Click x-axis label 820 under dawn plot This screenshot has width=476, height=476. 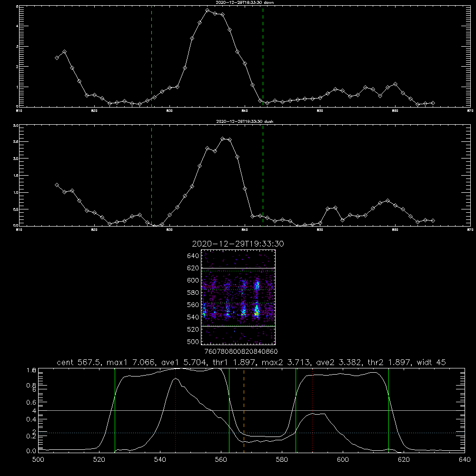point(94,111)
